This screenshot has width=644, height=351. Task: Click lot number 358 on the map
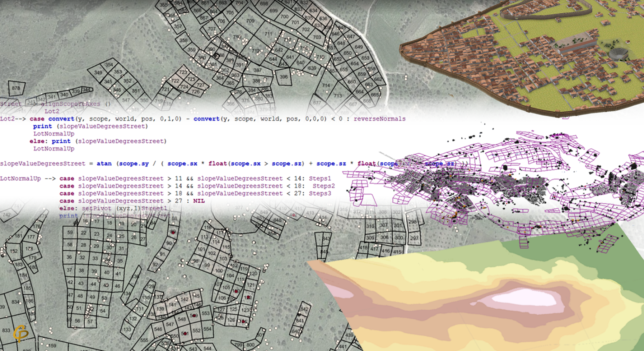pos(183,40)
